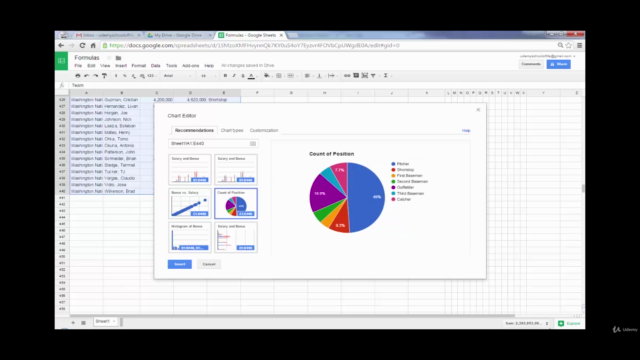Click the data range input field
The height and width of the screenshot is (360, 640).
point(213,144)
